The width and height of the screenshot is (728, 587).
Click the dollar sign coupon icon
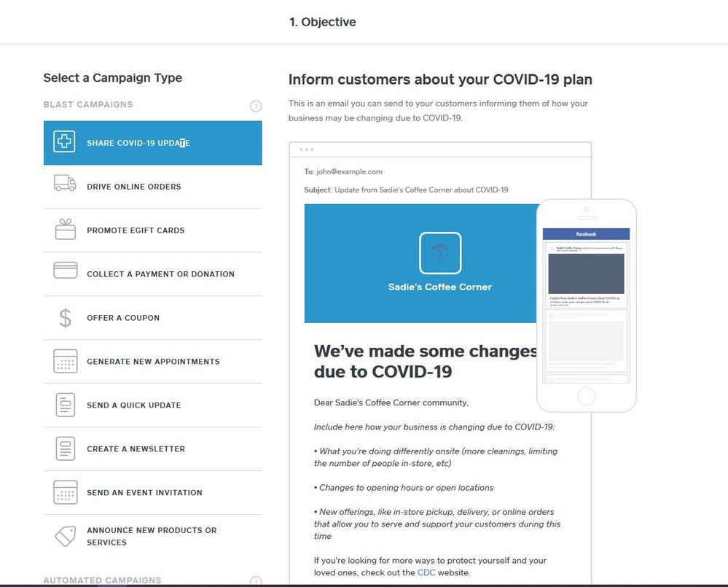click(x=65, y=318)
